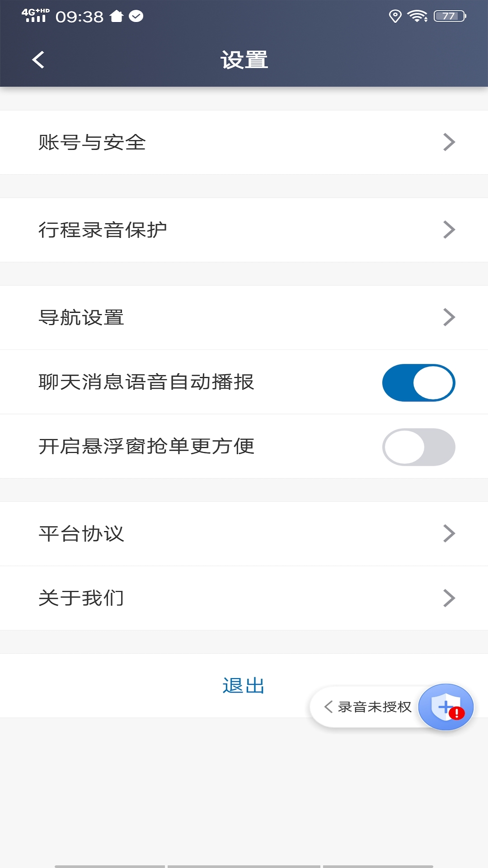Open 导航设置 chevron arrow
The image size is (488, 868).
[449, 317]
